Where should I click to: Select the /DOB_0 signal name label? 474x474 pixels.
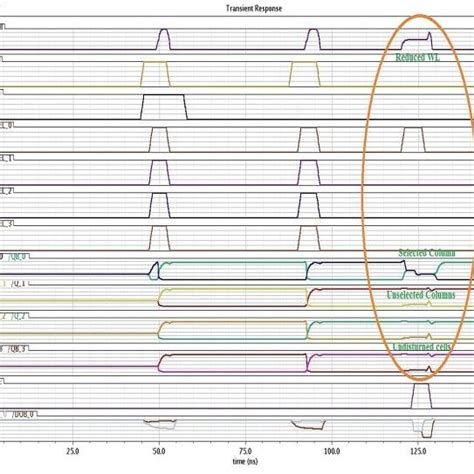click(23, 415)
